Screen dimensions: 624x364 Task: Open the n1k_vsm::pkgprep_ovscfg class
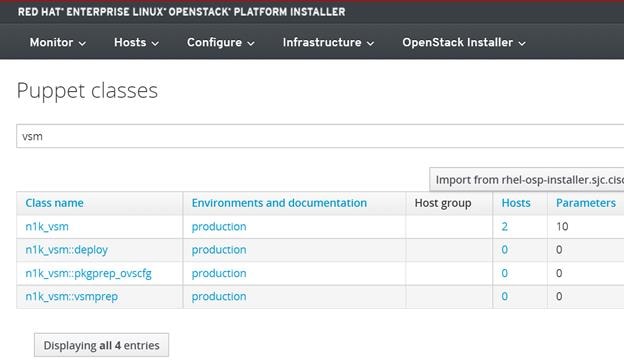(x=88, y=273)
